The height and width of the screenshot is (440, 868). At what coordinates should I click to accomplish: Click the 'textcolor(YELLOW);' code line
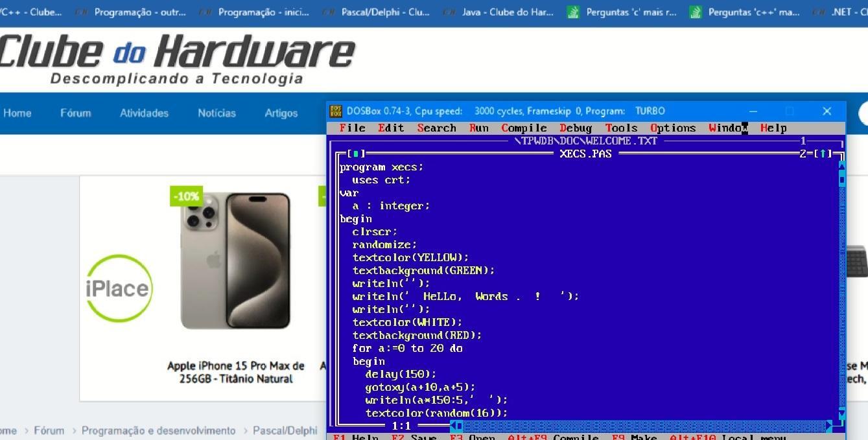[x=410, y=257]
